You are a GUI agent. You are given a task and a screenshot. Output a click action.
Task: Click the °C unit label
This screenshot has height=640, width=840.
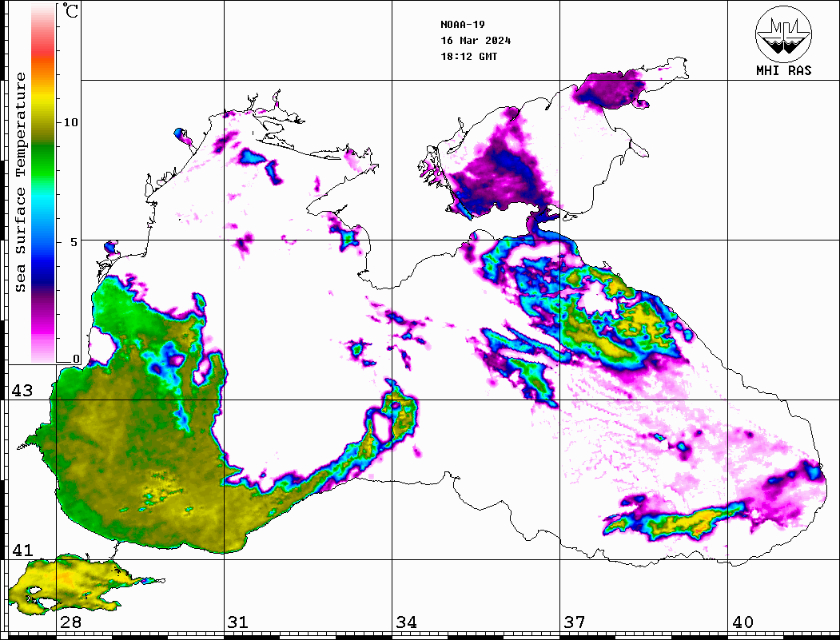pos(70,10)
